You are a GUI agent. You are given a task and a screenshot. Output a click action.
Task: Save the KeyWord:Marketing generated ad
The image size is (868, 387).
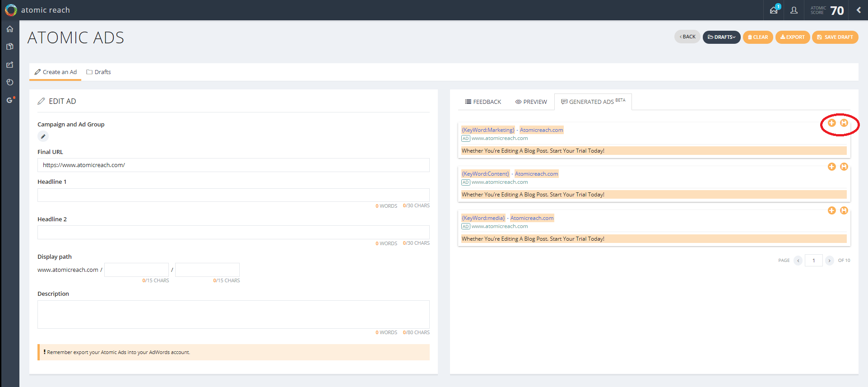(x=844, y=123)
